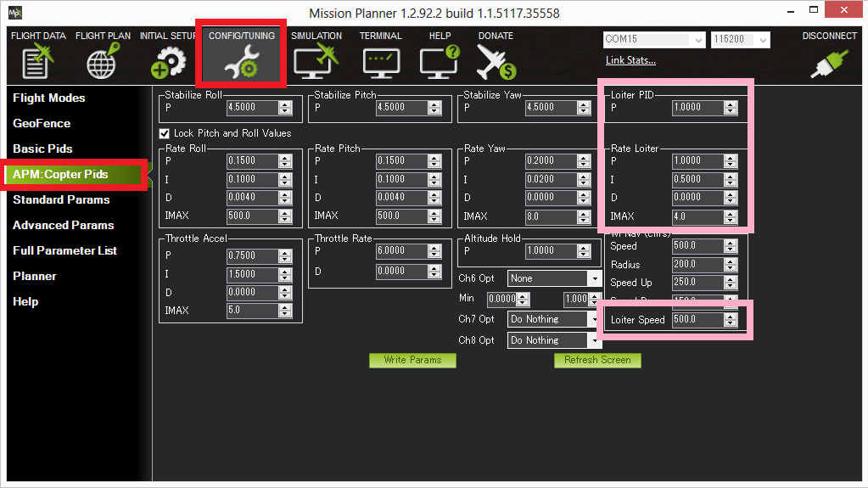
Task: Click the Stabilize Roll P stepper
Action: click(285, 108)
